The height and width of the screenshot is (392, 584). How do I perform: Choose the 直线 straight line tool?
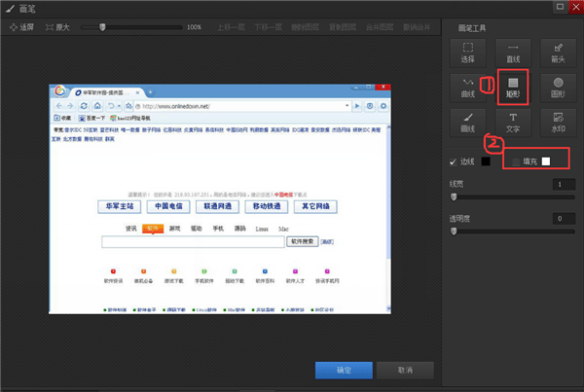[512, 52]
